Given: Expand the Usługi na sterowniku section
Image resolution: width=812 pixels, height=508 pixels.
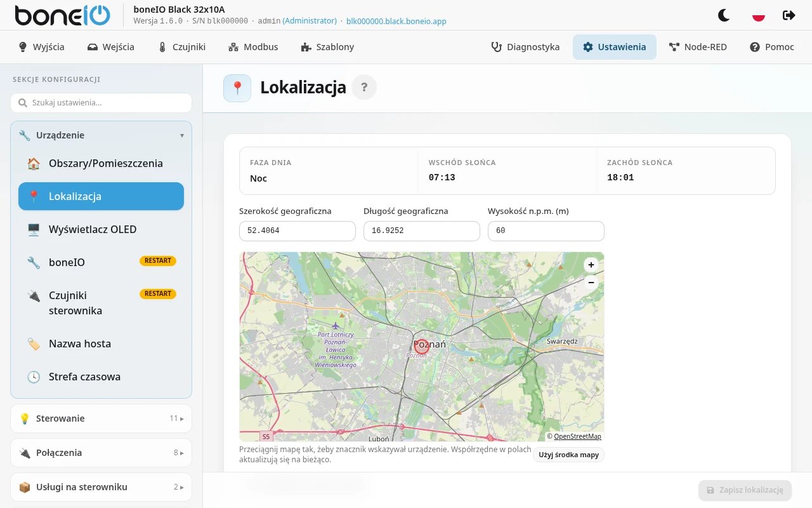Looking at the screenshot, I should tap(101, 487).
